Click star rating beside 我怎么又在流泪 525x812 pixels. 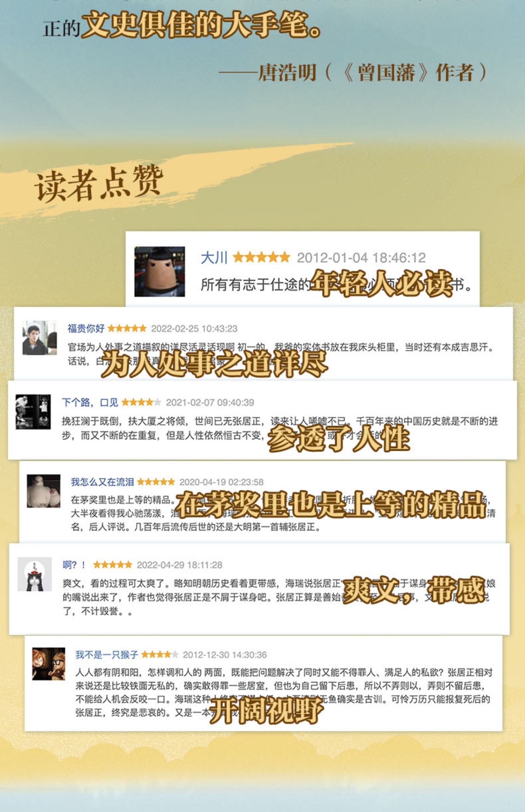tap(156, 482)
